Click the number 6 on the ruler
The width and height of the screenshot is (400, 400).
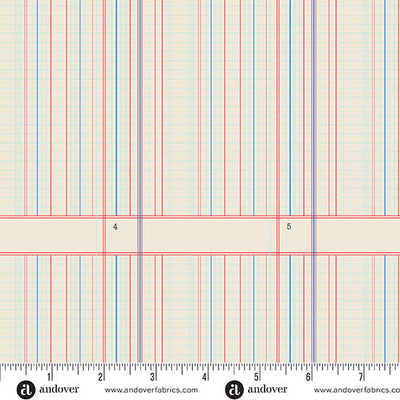(308, 377)
